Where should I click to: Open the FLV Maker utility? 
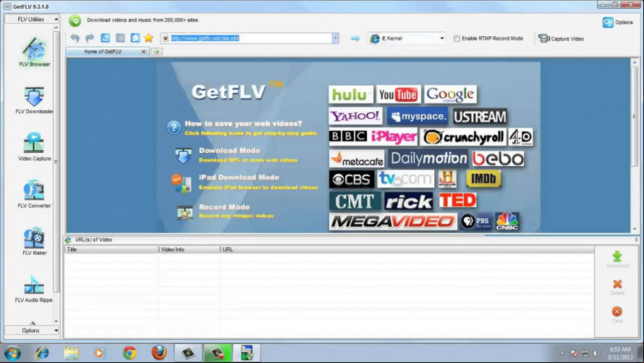[34, 241]
